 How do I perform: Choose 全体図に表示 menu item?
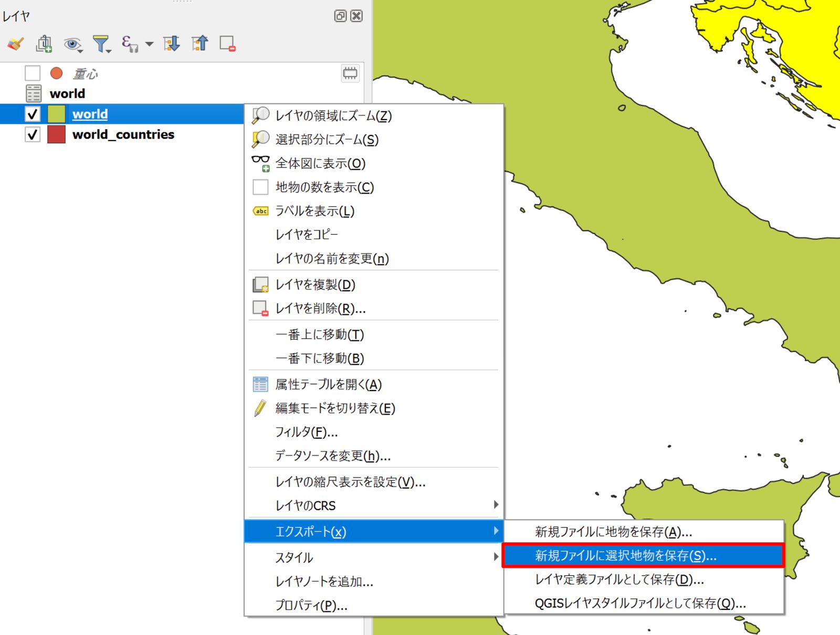[374, 163]
